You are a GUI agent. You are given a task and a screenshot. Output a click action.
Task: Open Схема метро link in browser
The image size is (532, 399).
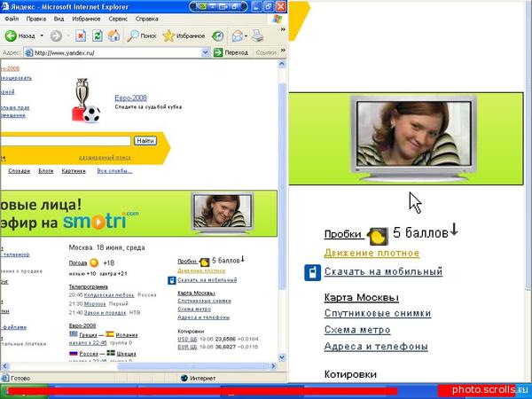[194, 309]
